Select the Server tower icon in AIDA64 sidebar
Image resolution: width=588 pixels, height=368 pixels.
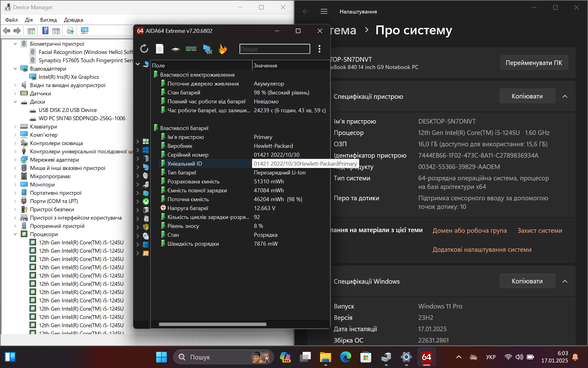click(x=146, y=159)
